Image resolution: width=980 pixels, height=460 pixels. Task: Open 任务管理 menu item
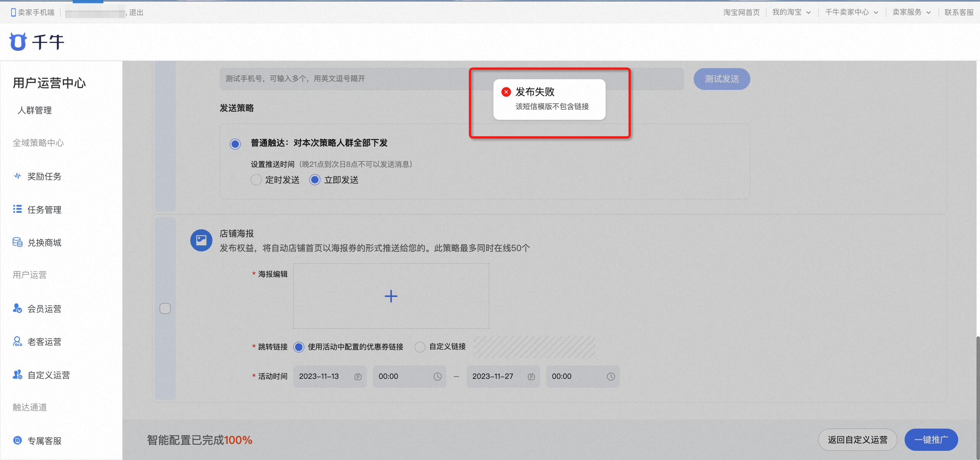click(44, 210)
